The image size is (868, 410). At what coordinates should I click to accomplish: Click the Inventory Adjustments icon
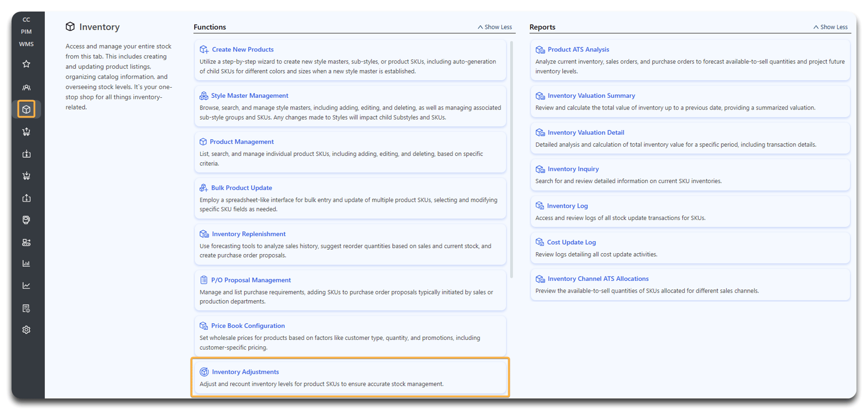204,372
